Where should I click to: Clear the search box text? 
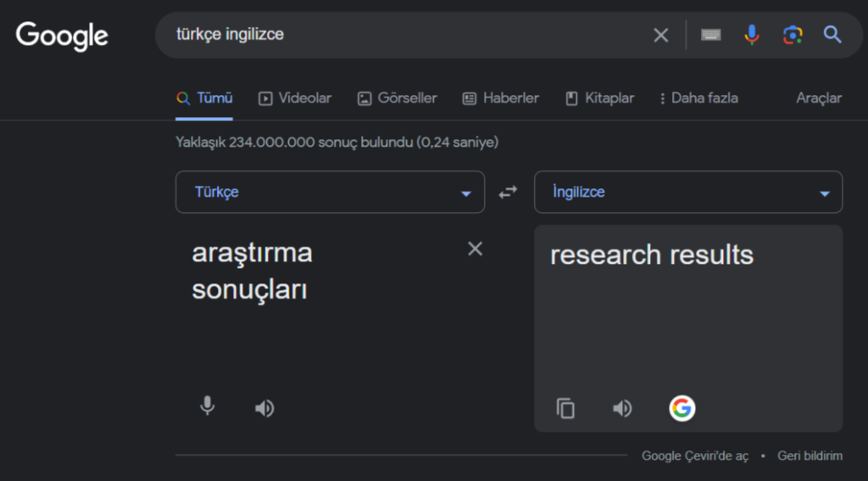point(661,36)
